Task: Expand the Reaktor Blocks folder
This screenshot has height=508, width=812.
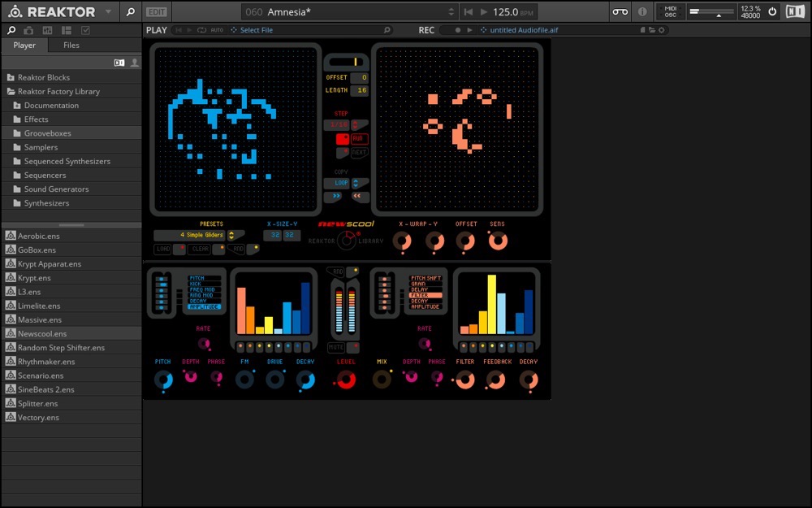Action: point(11,77)
